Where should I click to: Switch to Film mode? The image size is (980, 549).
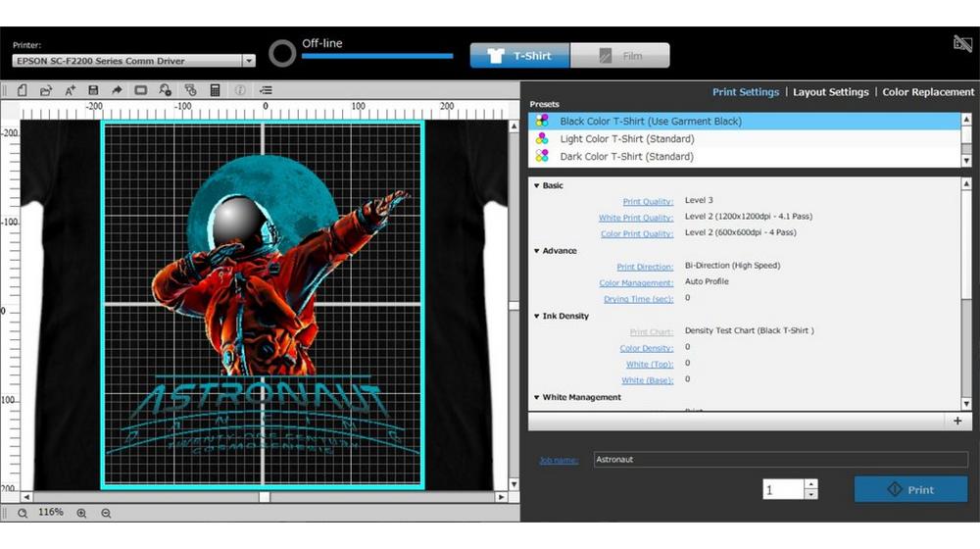coord(620,56)
